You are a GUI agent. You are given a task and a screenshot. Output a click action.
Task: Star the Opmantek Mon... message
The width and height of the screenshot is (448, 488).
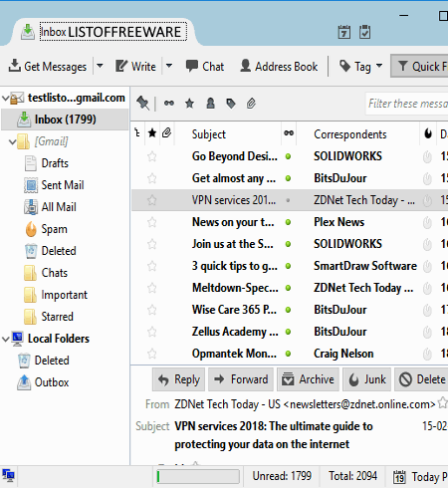[x=152, y=354]
